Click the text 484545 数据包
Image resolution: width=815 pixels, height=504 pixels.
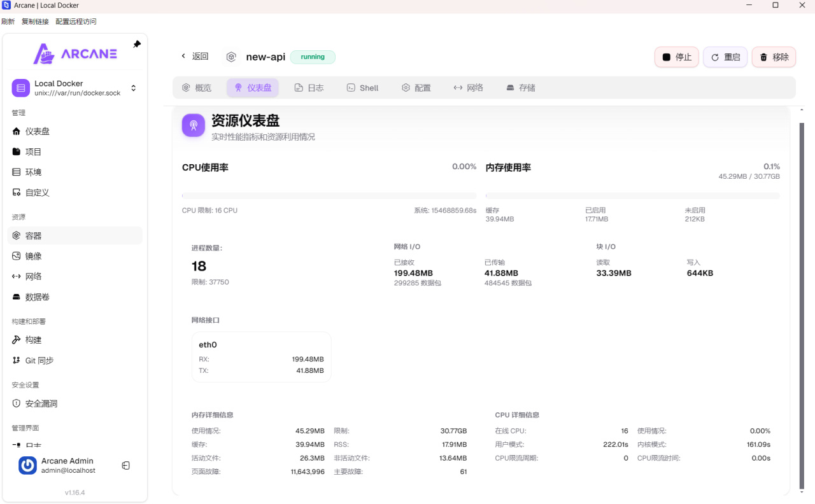pyautogui.click(x=508, y=283)
